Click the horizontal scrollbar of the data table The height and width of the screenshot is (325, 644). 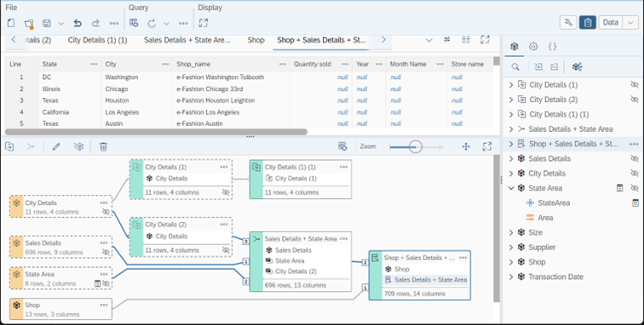pos(156,132)
